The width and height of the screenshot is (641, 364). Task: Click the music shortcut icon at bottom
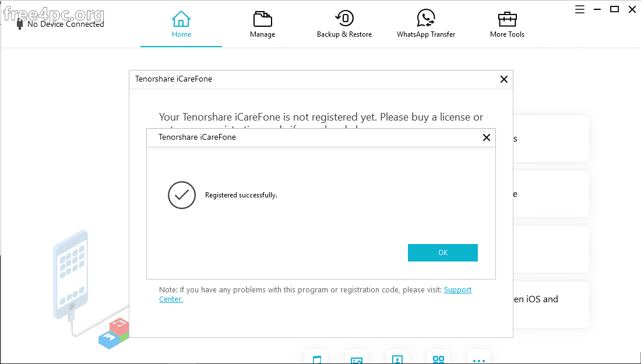tap(316, 359)
